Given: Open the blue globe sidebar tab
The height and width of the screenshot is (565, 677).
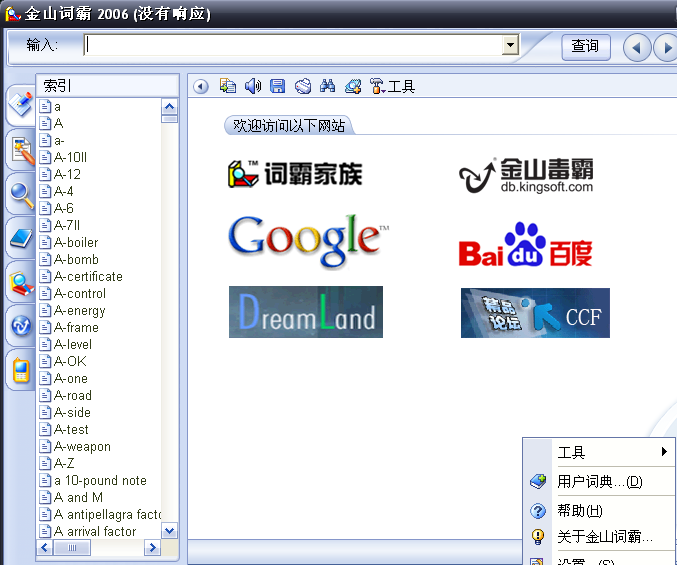Looking at the screenshot, I should pos(22,326).
